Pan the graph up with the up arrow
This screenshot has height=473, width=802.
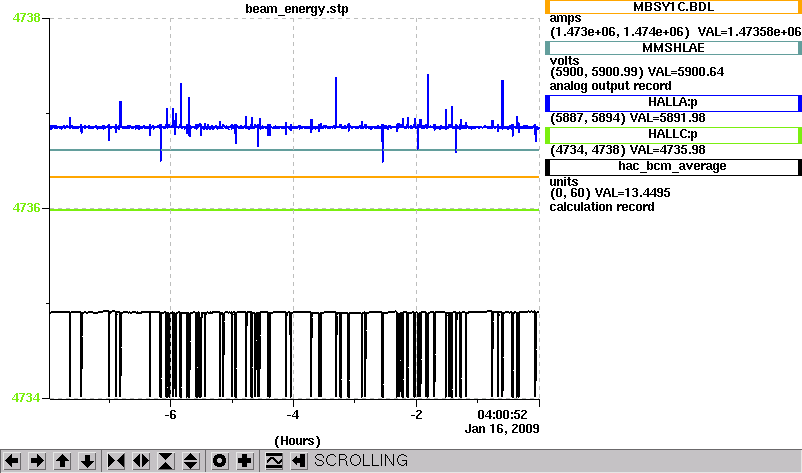click(62, 461)
